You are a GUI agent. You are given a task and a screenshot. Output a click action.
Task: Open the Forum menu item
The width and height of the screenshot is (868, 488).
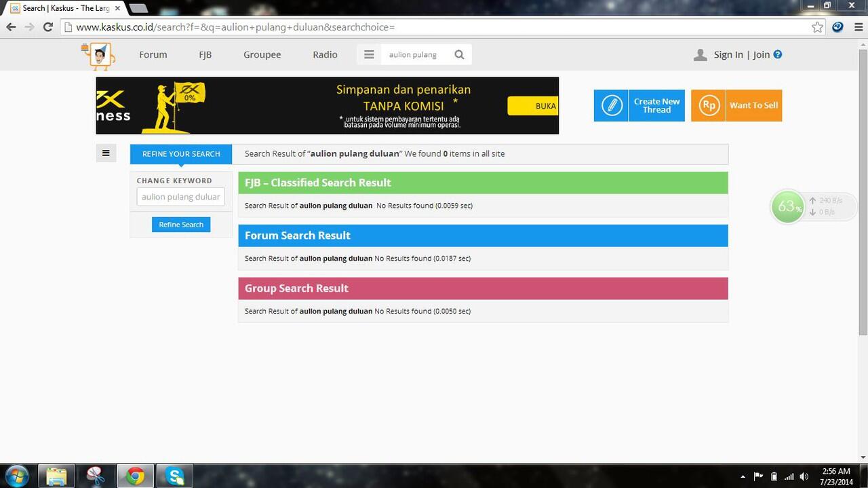(x=153, y=55)
